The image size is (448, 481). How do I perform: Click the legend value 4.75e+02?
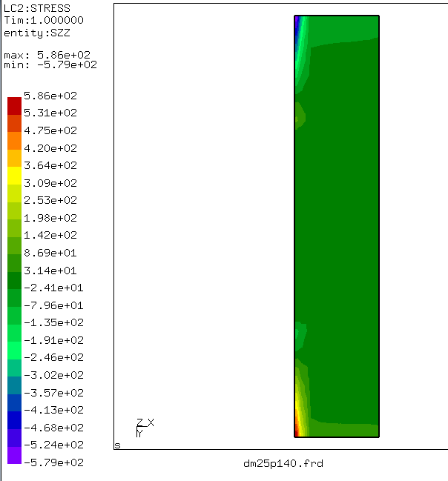[x=50, y=130]
